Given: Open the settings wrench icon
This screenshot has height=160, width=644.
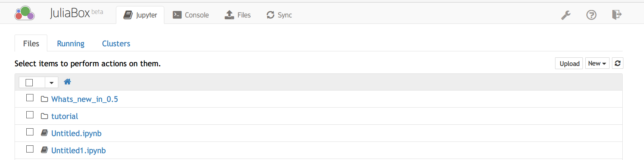Looking at the screenshot, I should [566, 15].
